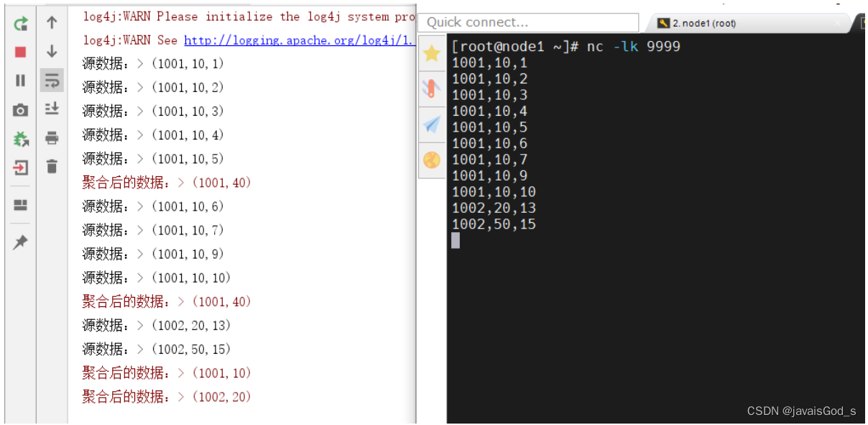868x425 pixels.
Task: Click the console line 源数据:> (1001,10,3)
Action: (x=154, y=111)
